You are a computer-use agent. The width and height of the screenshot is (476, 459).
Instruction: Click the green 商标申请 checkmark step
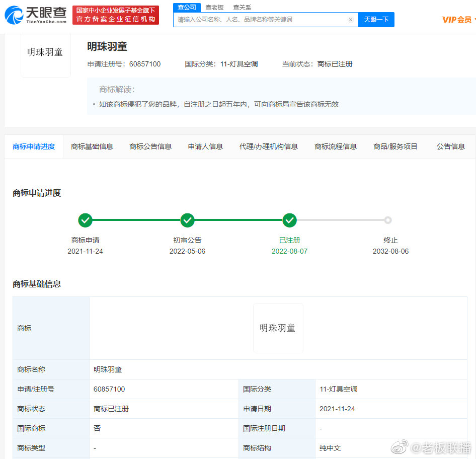pyautogui.click(x=85, y=220)
